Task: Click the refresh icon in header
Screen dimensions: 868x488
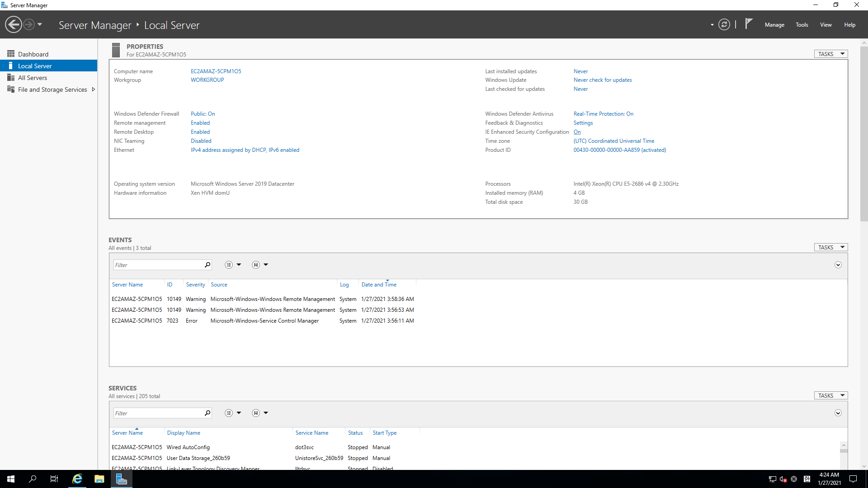Action: coord(724,25)
